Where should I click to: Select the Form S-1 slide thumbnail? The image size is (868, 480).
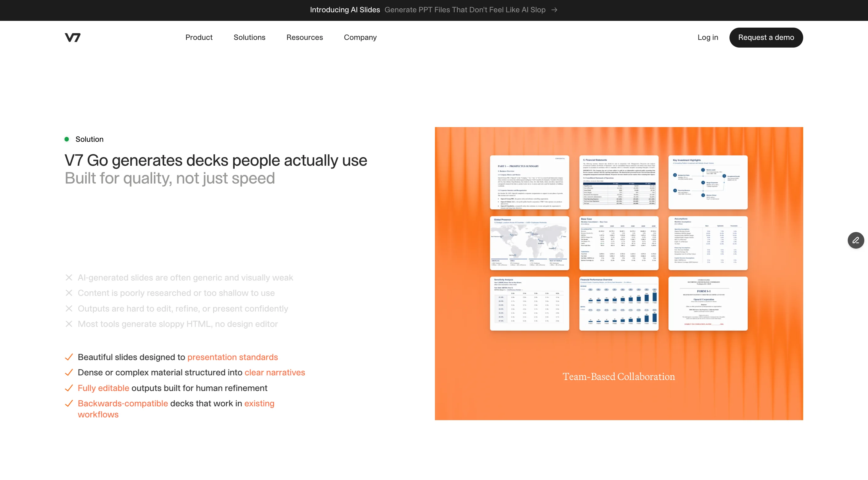point(708,303)
